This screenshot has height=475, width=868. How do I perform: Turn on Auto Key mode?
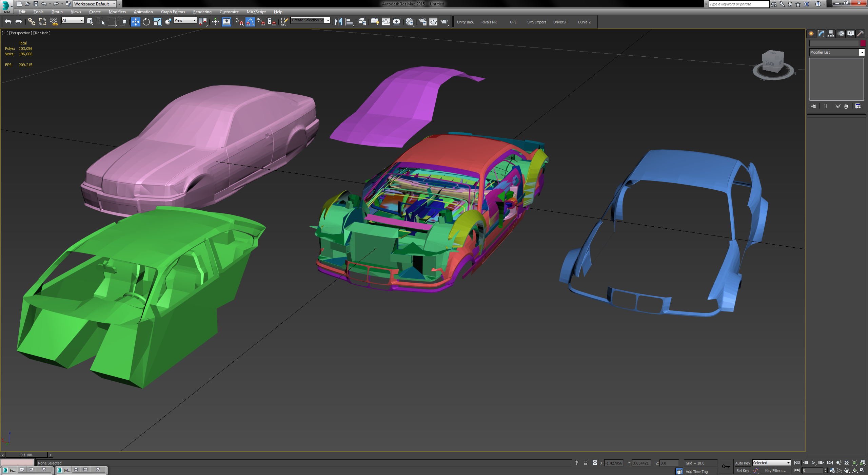(x=743, y=462)
